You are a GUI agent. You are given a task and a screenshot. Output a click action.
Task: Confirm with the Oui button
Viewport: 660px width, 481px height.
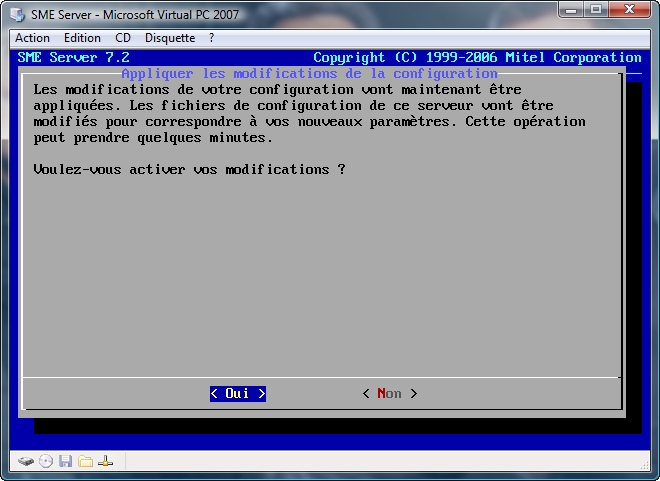click(238, 394)
